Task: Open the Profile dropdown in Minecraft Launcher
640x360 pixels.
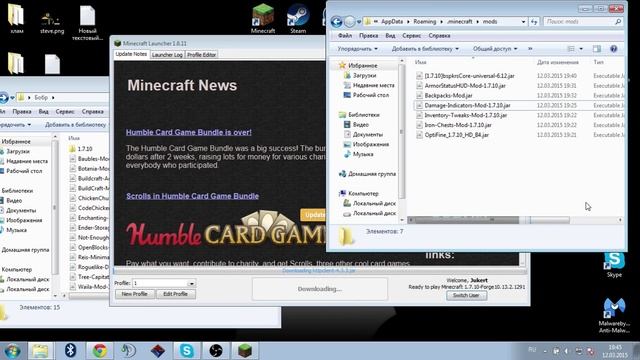Action: coord(191,283)
